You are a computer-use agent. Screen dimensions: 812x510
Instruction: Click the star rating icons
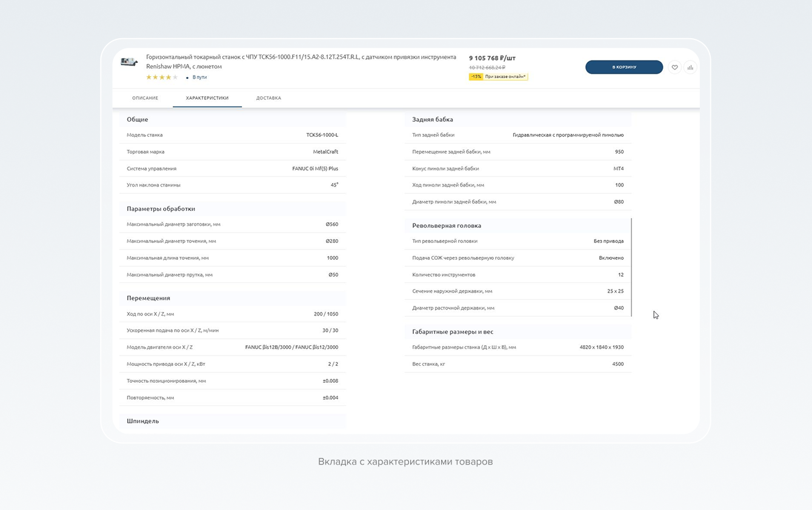pos(162,78)
